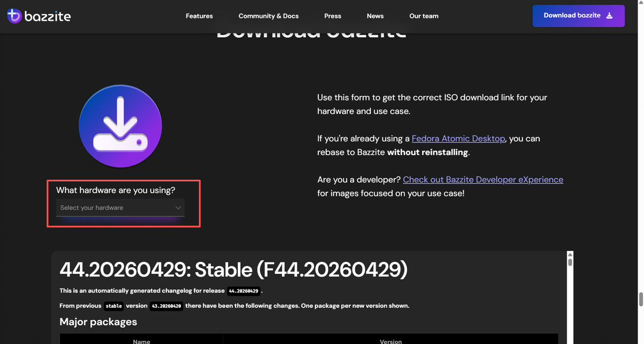
Task: Click the Download bazzite button
Action: pos(578,16)
